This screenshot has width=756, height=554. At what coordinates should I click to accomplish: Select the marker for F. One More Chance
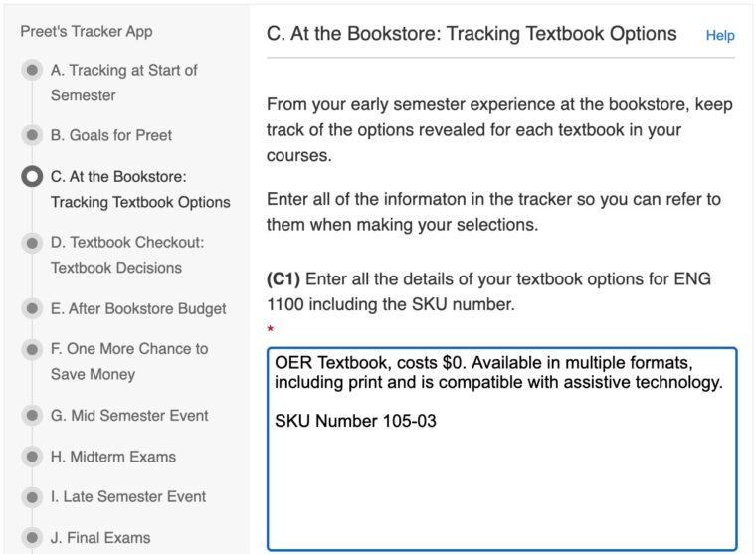[33, 349]
